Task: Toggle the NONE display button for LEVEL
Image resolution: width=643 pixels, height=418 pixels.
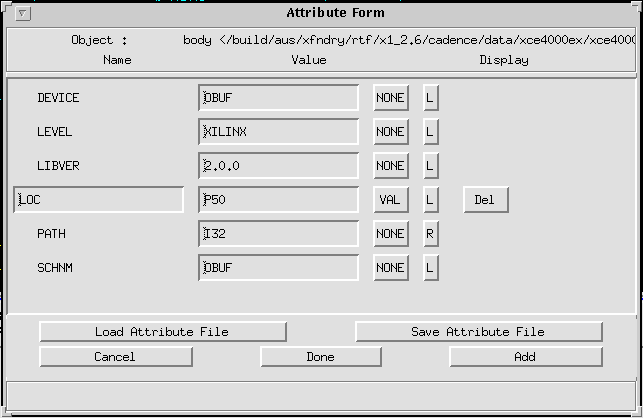Action: tap(390, 132)
